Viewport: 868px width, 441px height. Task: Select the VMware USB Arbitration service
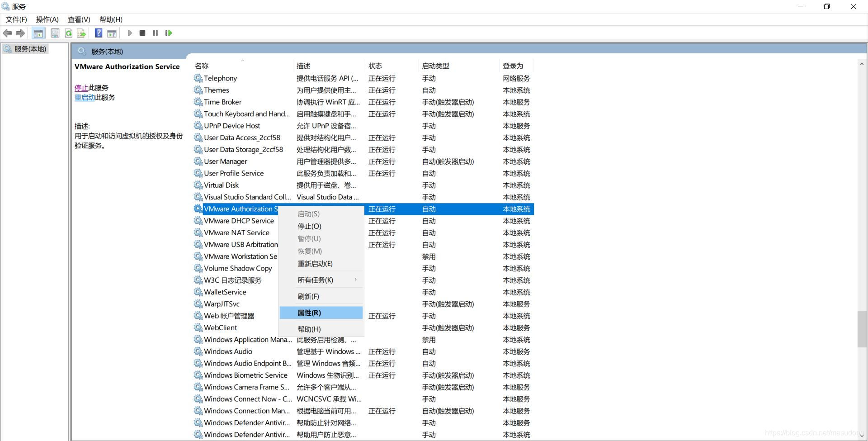(236, 244)
